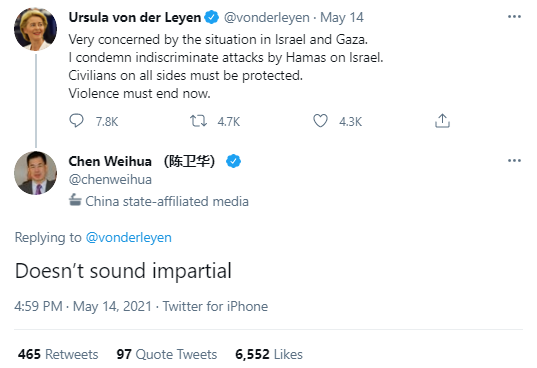View the 6,552 Likes list
This screenshot has width=537, height=368.
click(269, 354)
